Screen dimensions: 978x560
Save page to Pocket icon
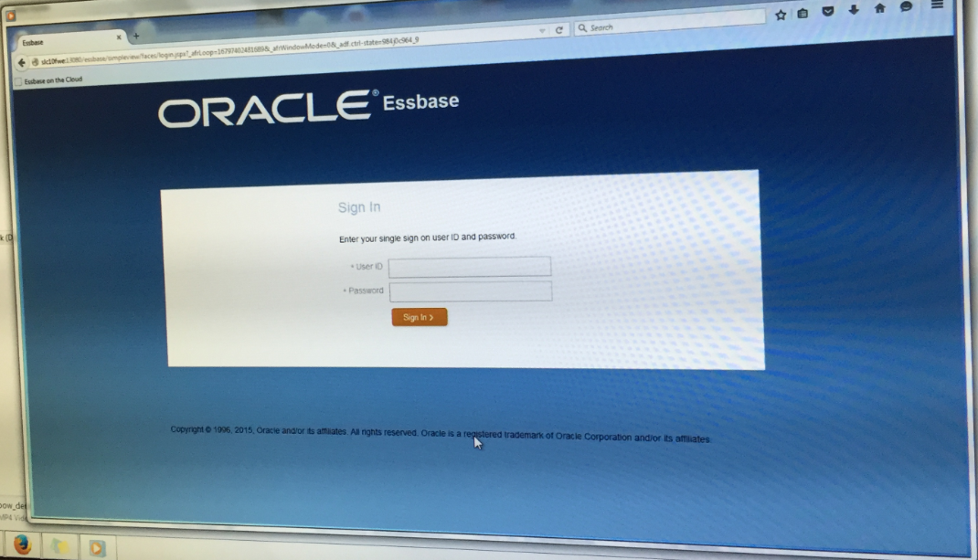click(828, 11)
